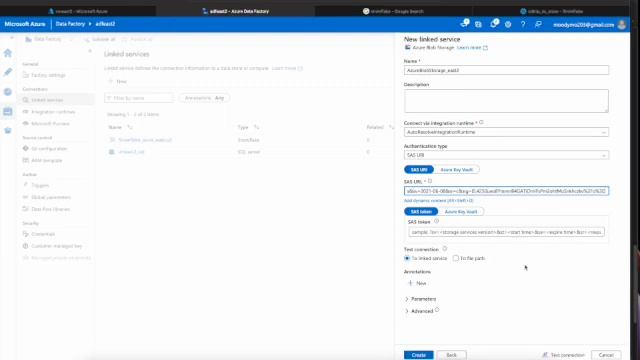The image size is (640, 360).
Task: Click the Create button
Action: pyautogui.click(x=418, y=355)
